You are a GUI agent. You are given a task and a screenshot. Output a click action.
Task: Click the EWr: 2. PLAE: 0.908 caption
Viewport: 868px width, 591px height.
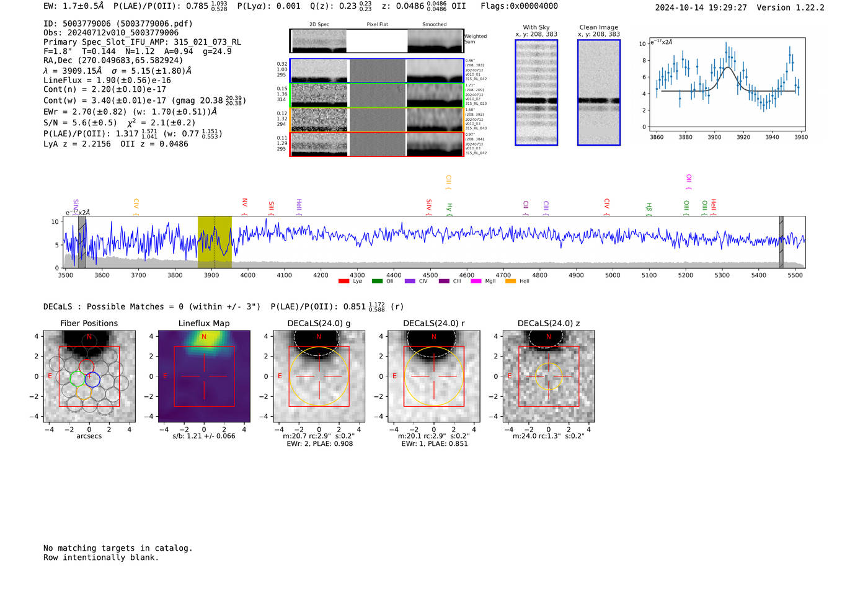tap(320, 444)
